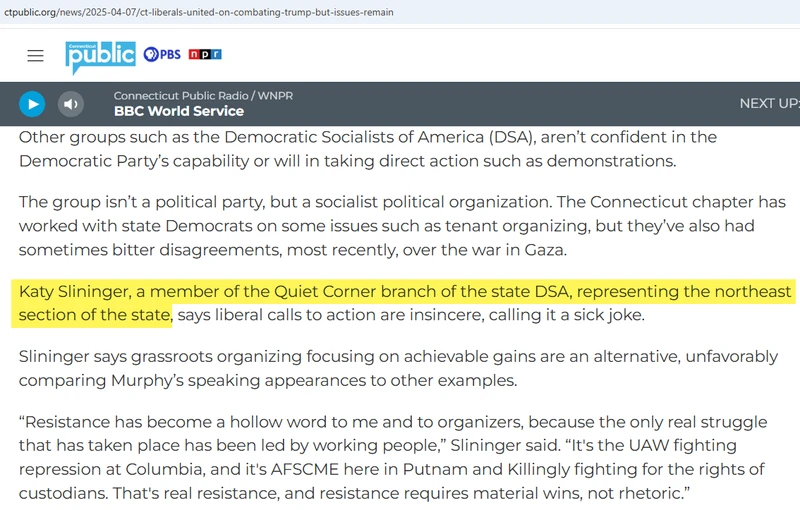
Task: Click the Connecticut Public logo
Action: click(100, 56)
